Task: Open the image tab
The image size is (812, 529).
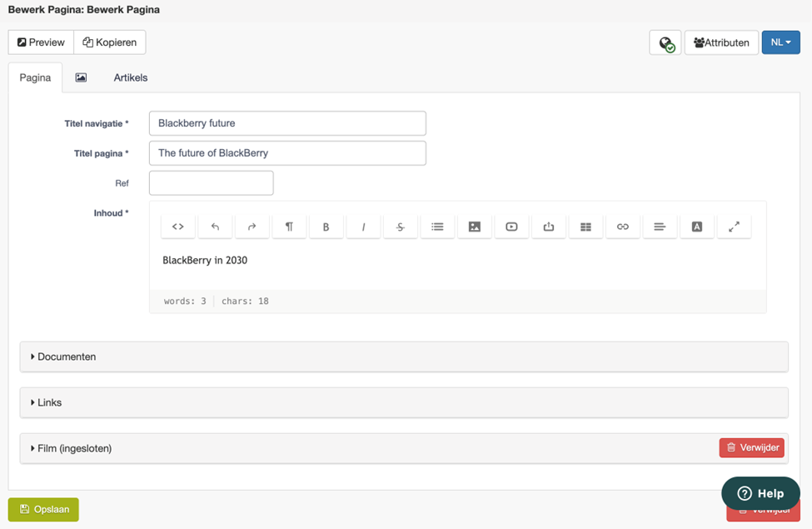Action: pyautogui.click(x=81, y=77)
